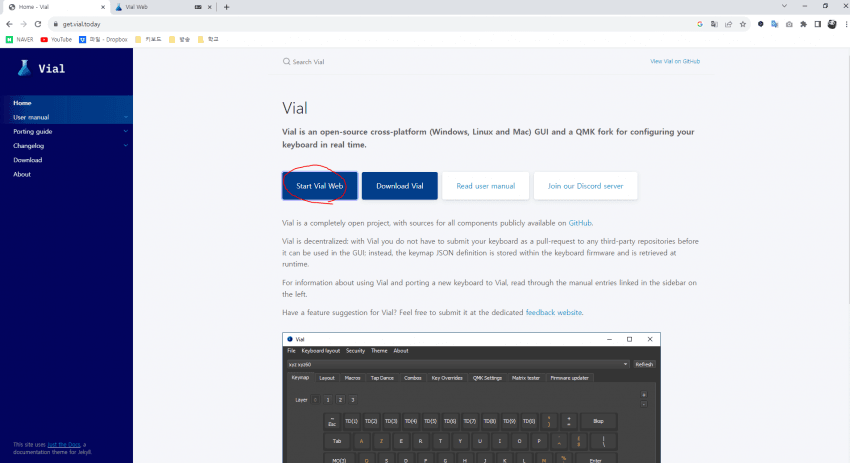The width and height of the screenshot is (850, 463).
Task: Click the keyboard icon on Vial Web tab
Action: point(198,7)
